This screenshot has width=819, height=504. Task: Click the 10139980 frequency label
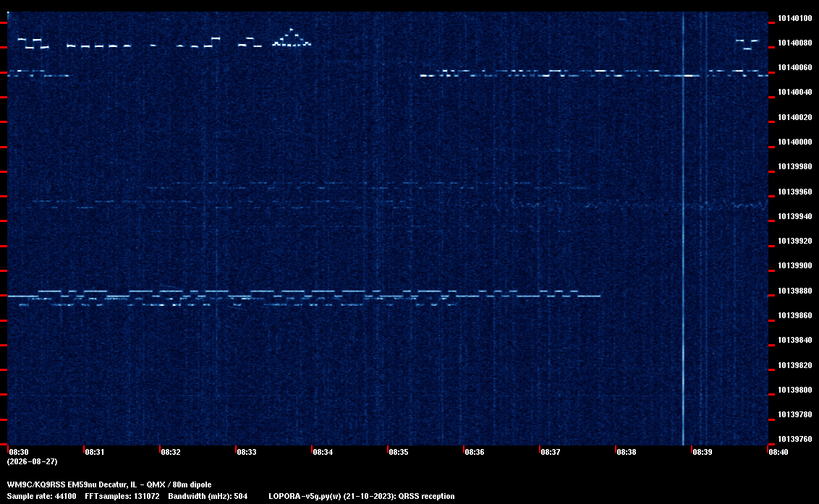point(795,166)
